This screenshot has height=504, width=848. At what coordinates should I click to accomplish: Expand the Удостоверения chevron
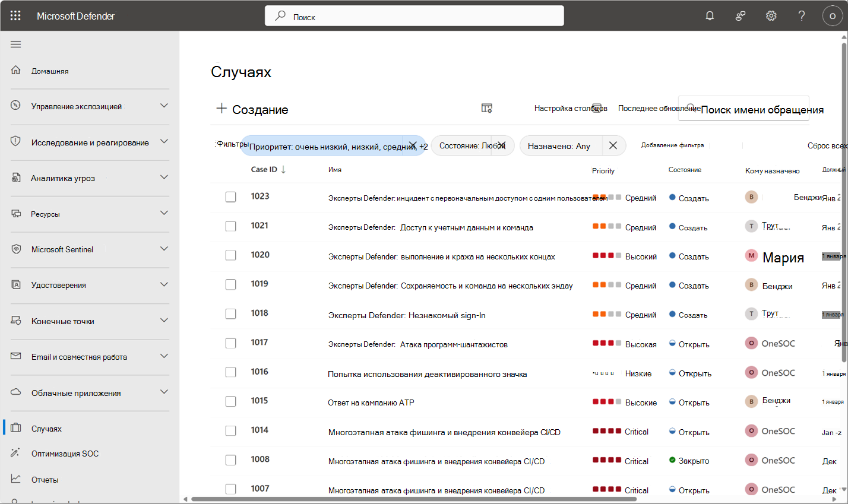pyautogui.click(x=164, y=284)
